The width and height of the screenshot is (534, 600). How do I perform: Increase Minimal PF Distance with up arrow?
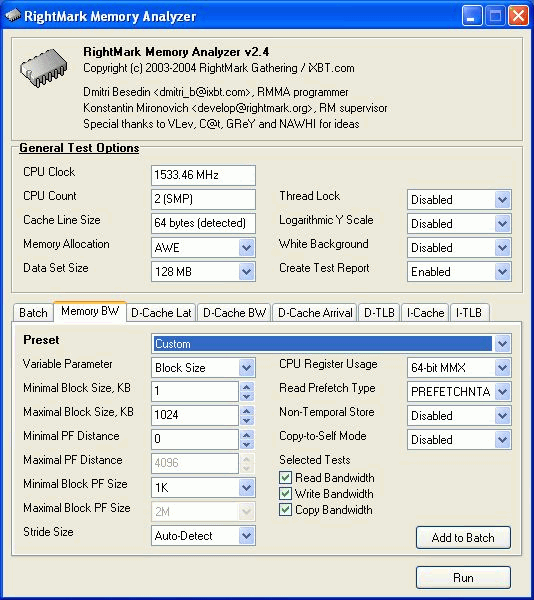247,435
